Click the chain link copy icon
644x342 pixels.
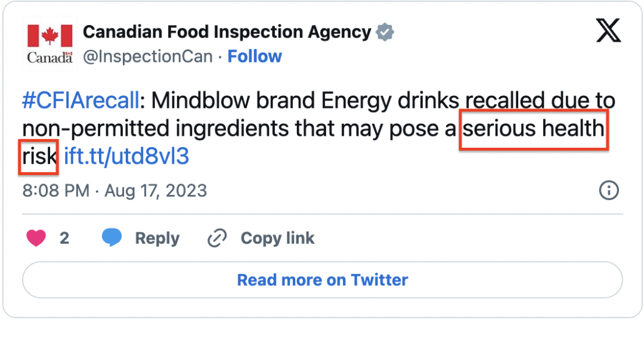[x=217, y=238]
